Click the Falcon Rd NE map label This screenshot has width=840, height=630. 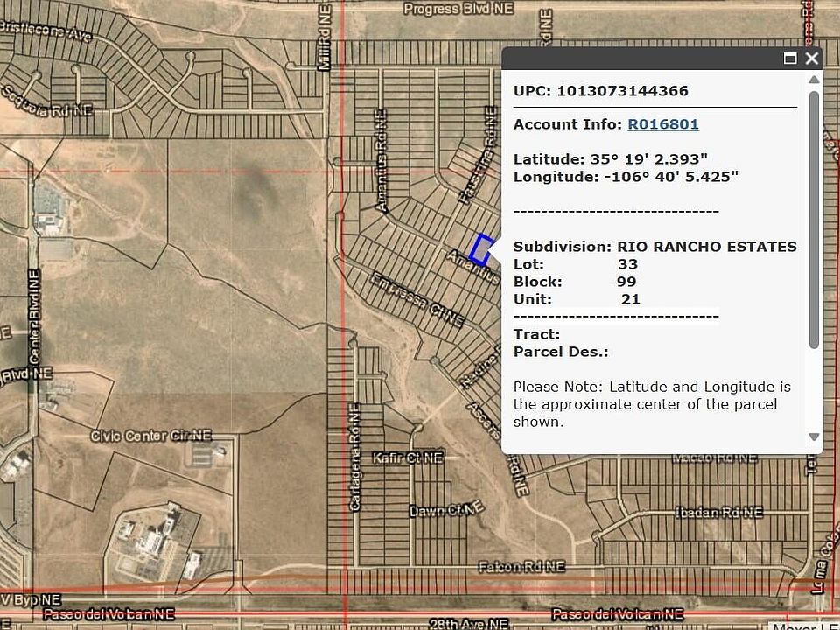pyautogui.click(x=521, y=567)
